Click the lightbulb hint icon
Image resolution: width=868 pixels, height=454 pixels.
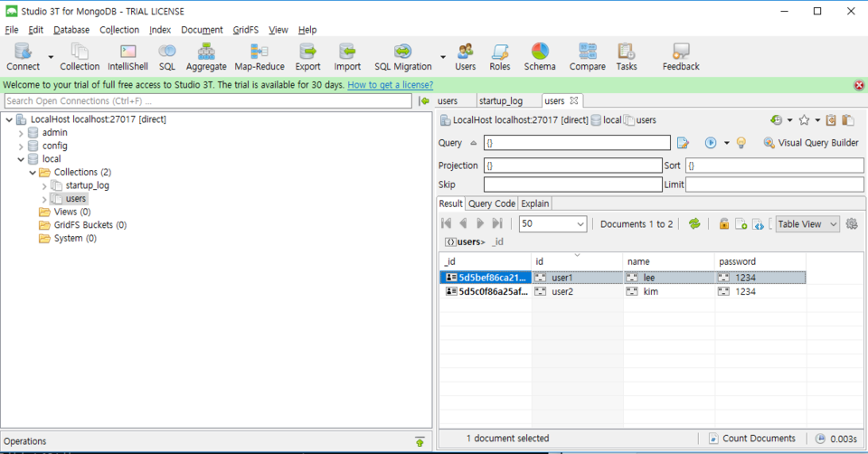click(741, 143)
